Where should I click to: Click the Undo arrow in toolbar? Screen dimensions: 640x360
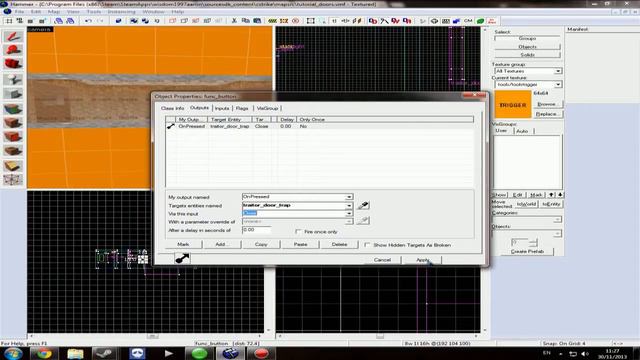[88, 21]
